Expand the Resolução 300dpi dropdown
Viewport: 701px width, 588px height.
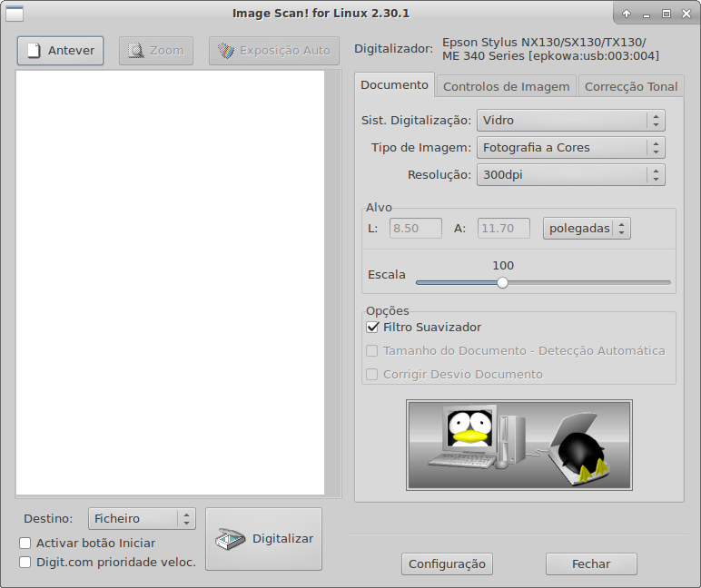point(571,175)
